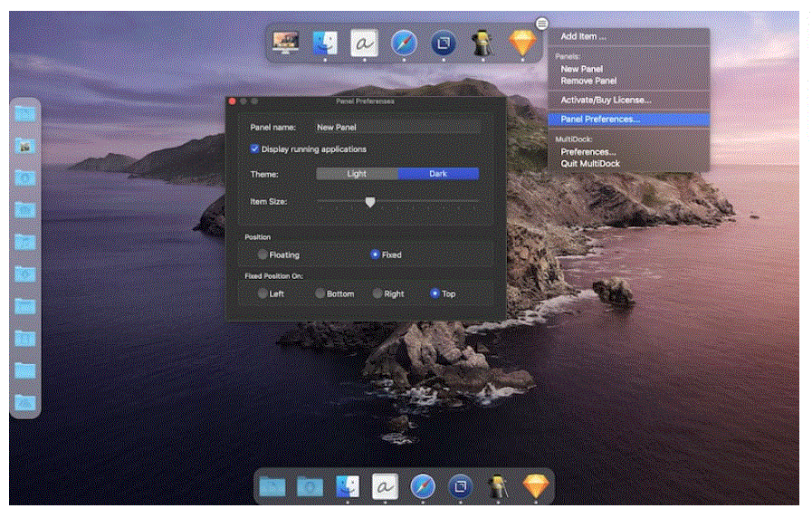
Task: Open Safari in the bottom dock
Action: (x=423, y=486)
